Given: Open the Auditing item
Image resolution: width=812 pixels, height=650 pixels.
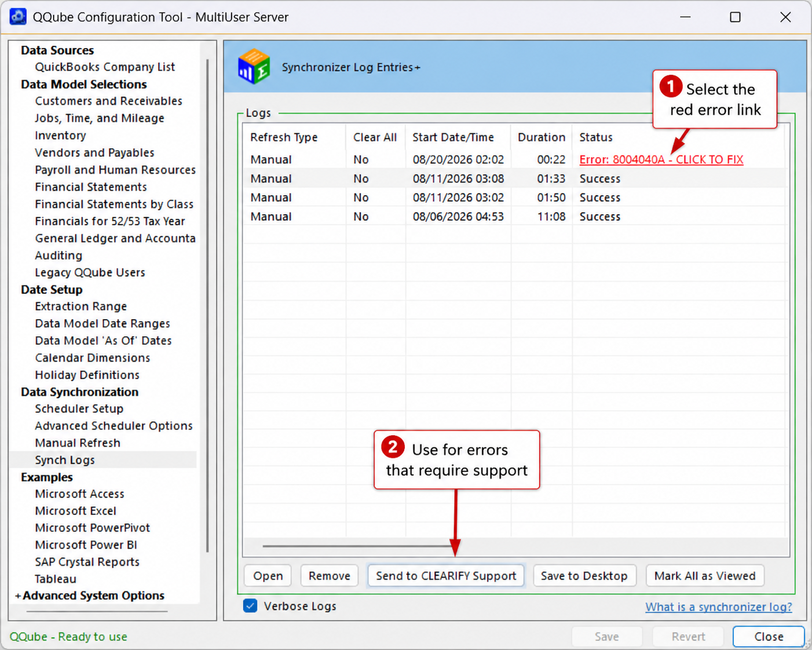Looking at the screenshot, I should tap(58, 255).
